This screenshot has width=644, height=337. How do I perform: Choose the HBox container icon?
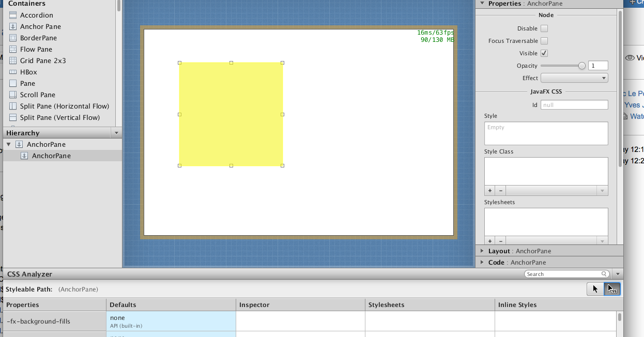coord(13,72)
